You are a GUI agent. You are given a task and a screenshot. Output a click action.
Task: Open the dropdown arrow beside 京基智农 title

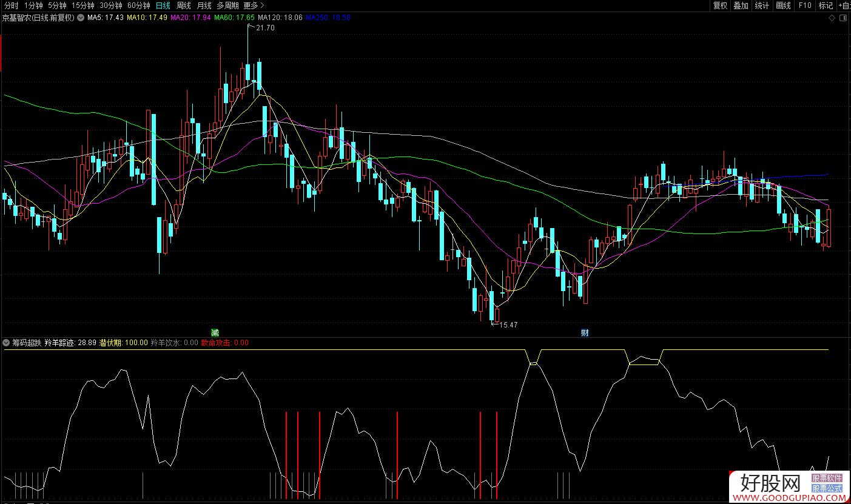click(x=80, y=18)
